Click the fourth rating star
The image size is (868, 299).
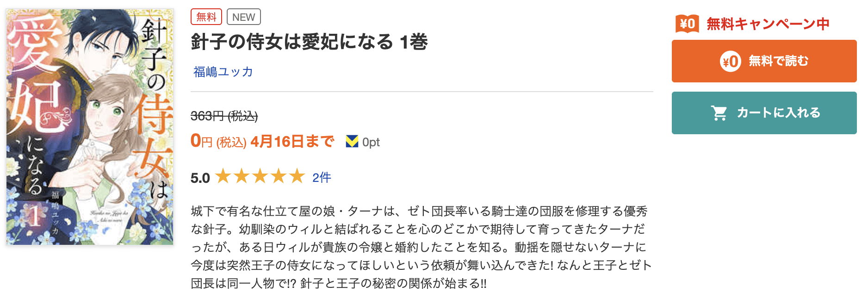(x=279, y=176)
